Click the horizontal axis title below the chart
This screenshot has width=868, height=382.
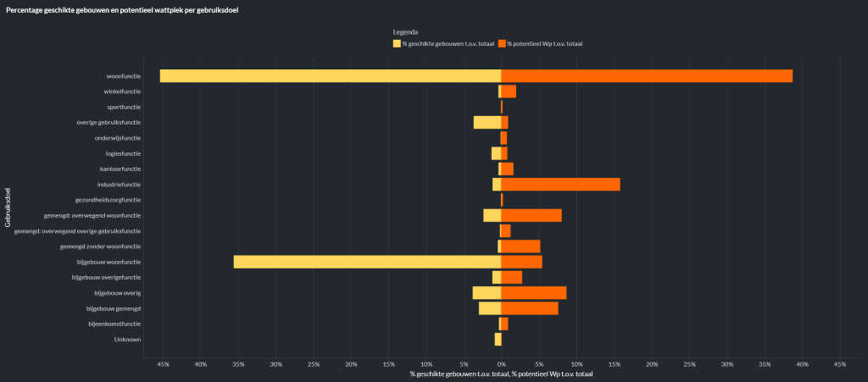(x=500, y=374)
